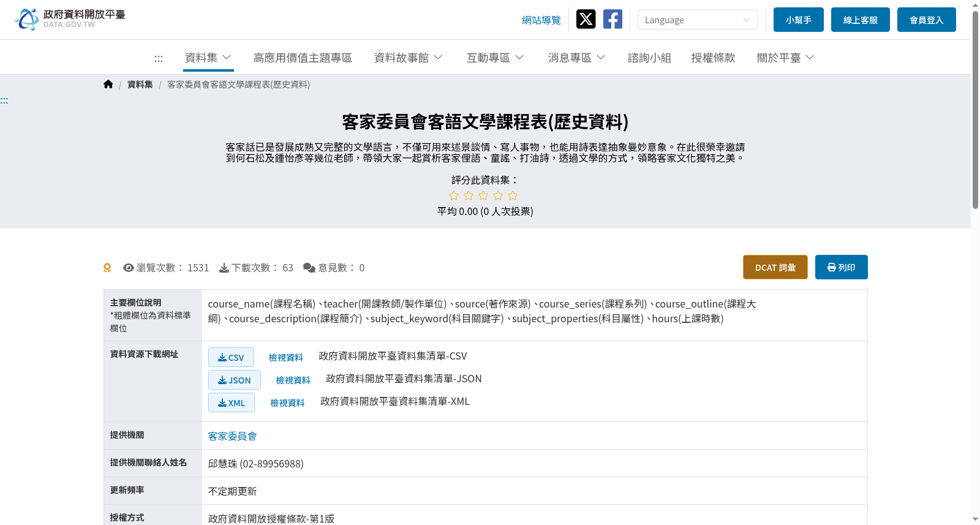This screenshot has height=525, width=980.
Task: Open the 客家委員會 agency link
Action: pos(233,436)
